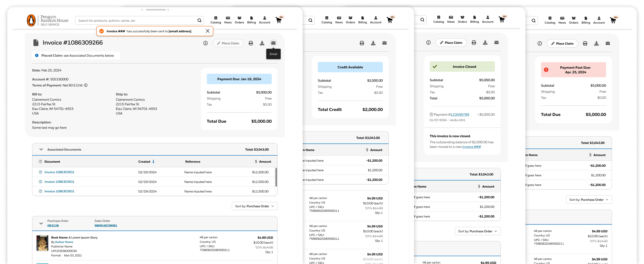Image resolution: width=644 pixels, height=264 pixels.
Task: Sort by Created column arrow
Action: 153,161
